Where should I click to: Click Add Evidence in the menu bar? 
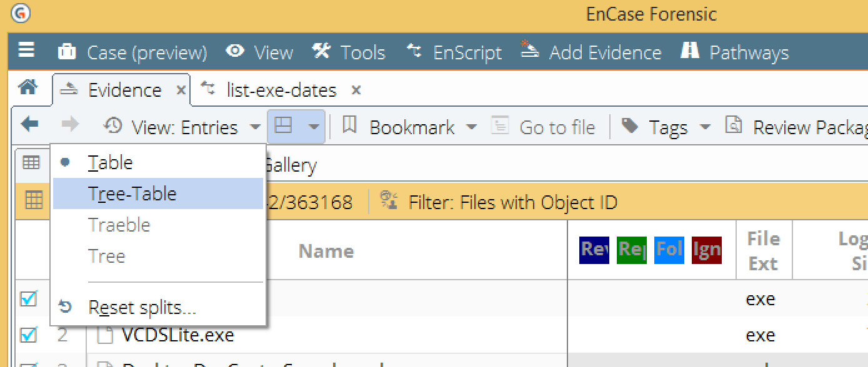click(591, 52)
